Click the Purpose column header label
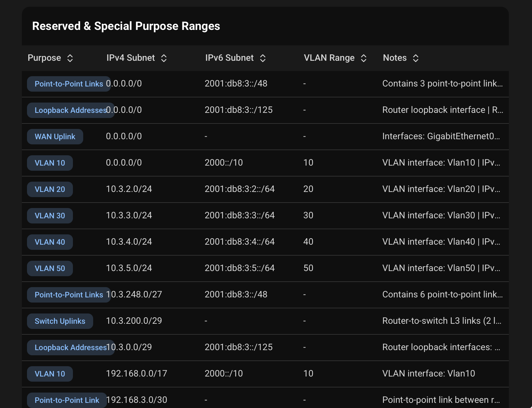 coord(44,58)
